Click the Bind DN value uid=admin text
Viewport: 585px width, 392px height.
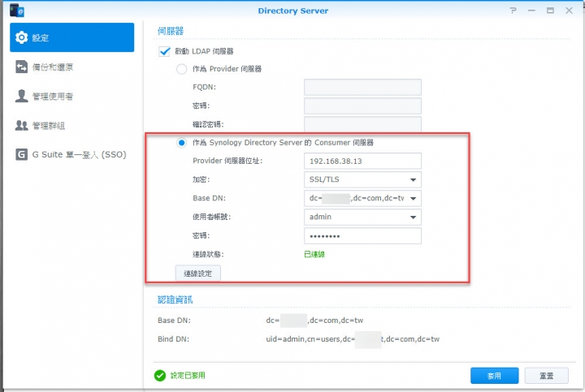pyautogui.click(x=353, y=339)
